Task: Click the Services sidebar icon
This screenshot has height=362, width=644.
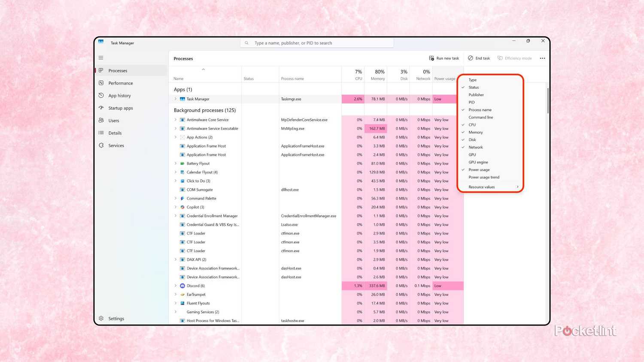Action: (101, 145)
